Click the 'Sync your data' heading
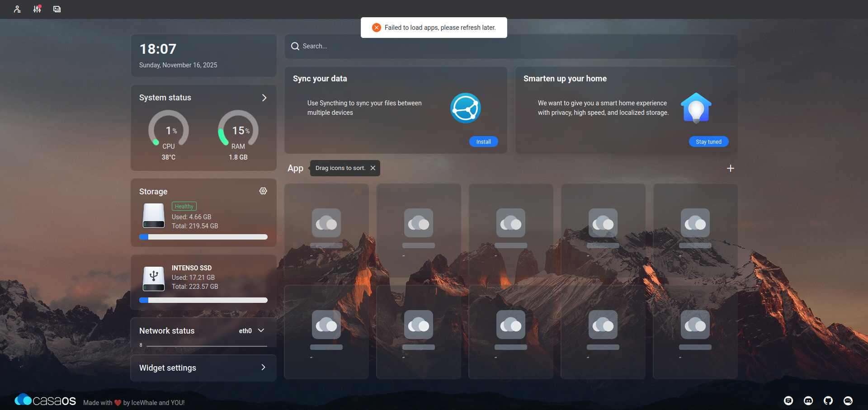 tap(320, 79)
